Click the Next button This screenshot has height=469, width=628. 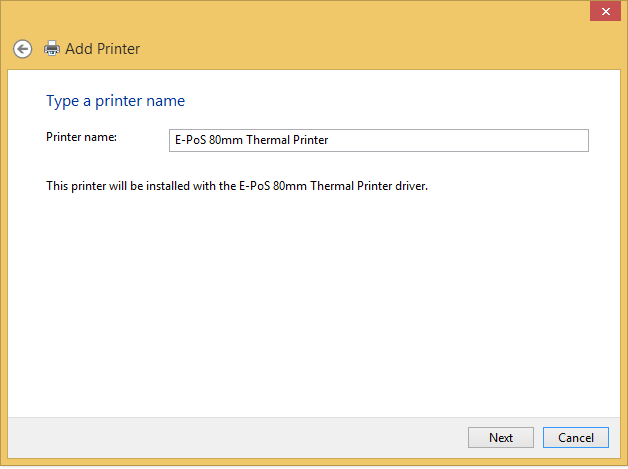pyautogui.click(x=501, y=437)
